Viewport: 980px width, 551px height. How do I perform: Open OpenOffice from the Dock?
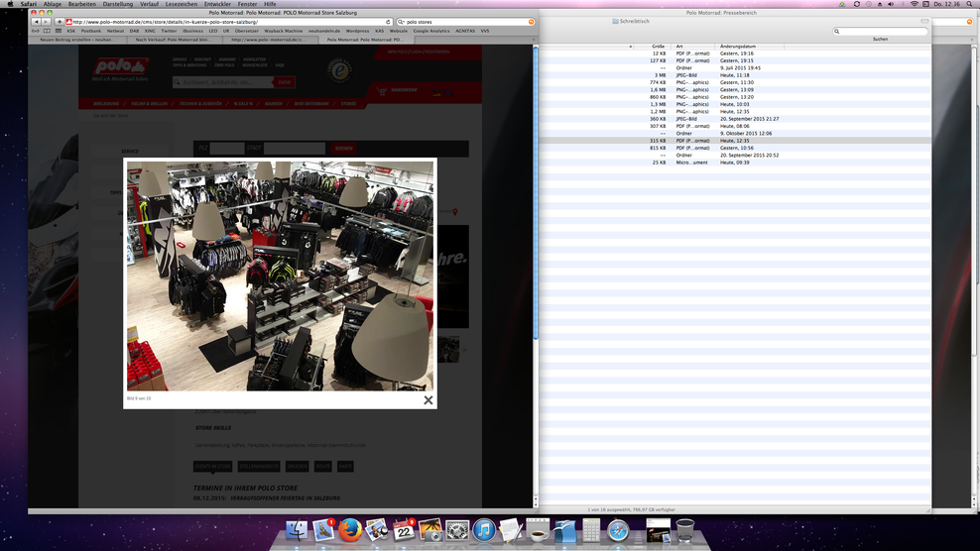tap(564, 530)
